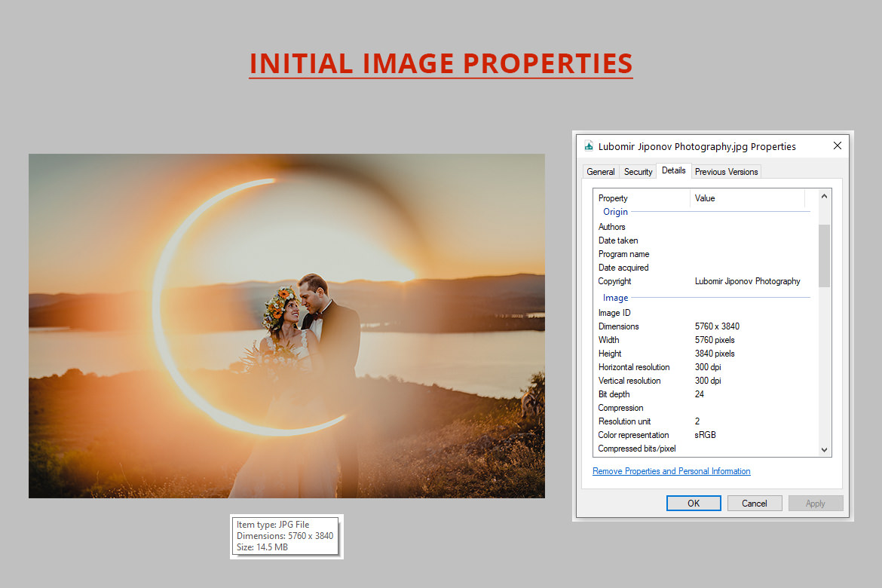
Task: Click the Image ID property row
Action: [x=703, y=313]
